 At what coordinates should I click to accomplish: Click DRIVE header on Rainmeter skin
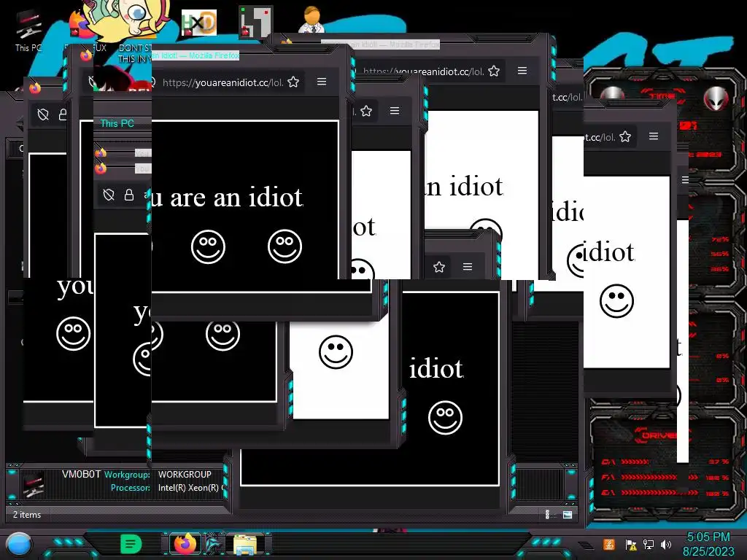[x=659, y=435]
